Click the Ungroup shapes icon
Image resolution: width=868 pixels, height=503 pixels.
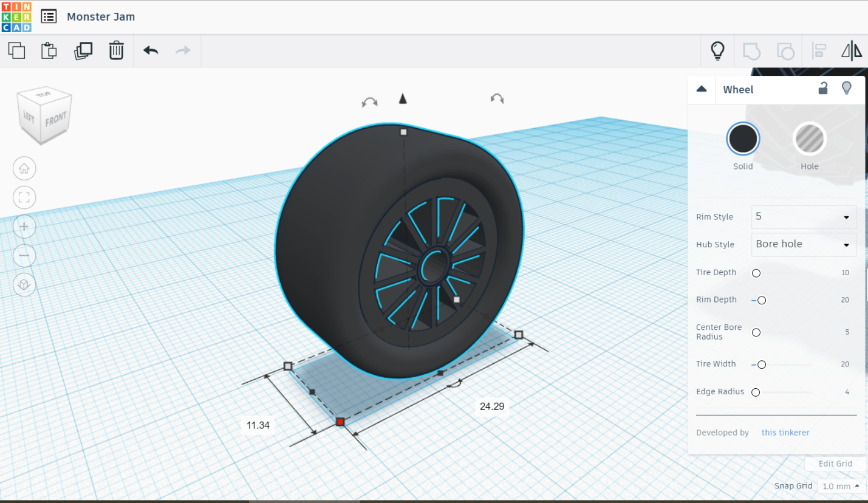pyautogui.click(x=785, y=50)
